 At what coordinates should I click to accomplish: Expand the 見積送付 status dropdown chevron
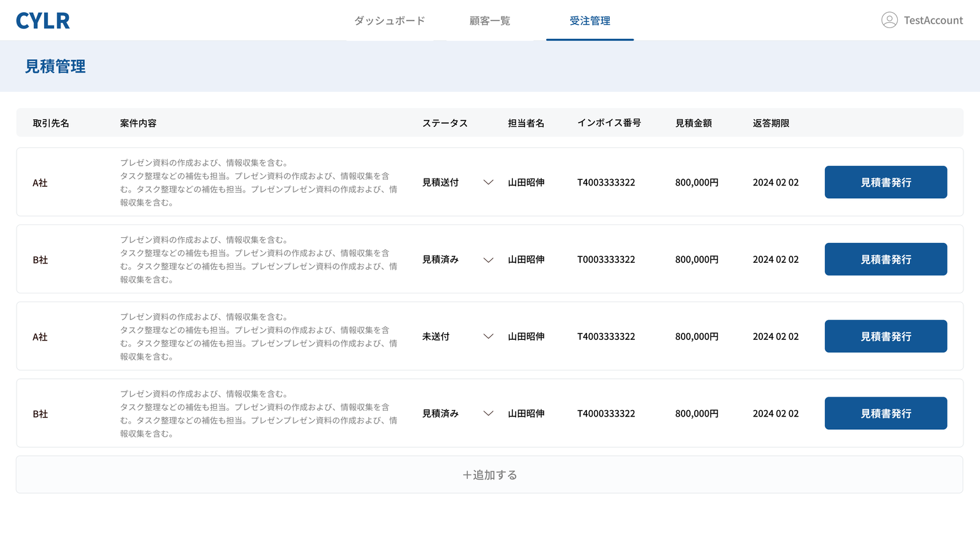(489, 182)
